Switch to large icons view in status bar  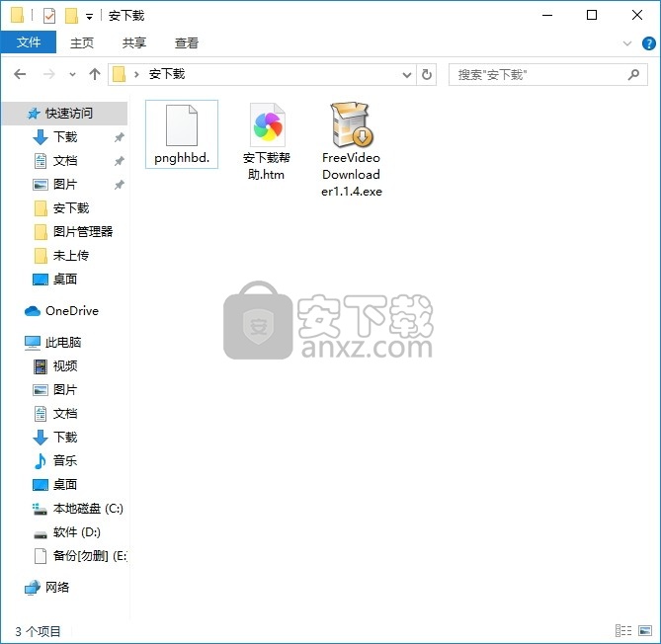[x=645, y=630]
